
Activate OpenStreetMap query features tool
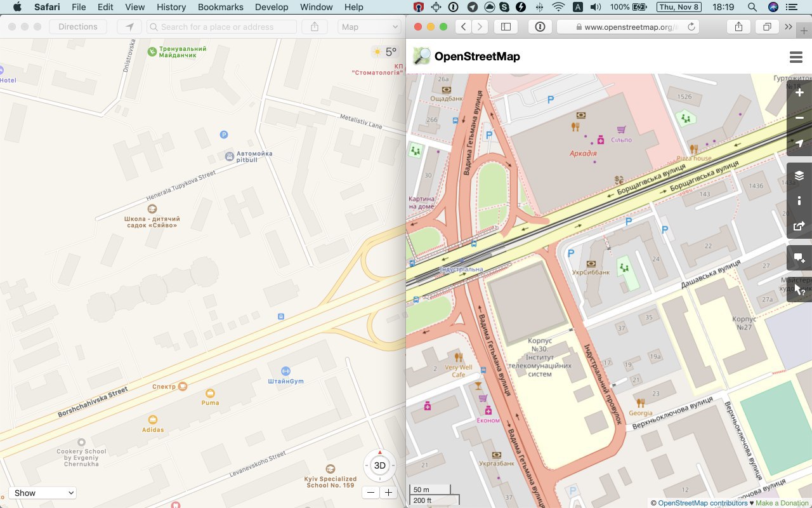click(799, 290)
